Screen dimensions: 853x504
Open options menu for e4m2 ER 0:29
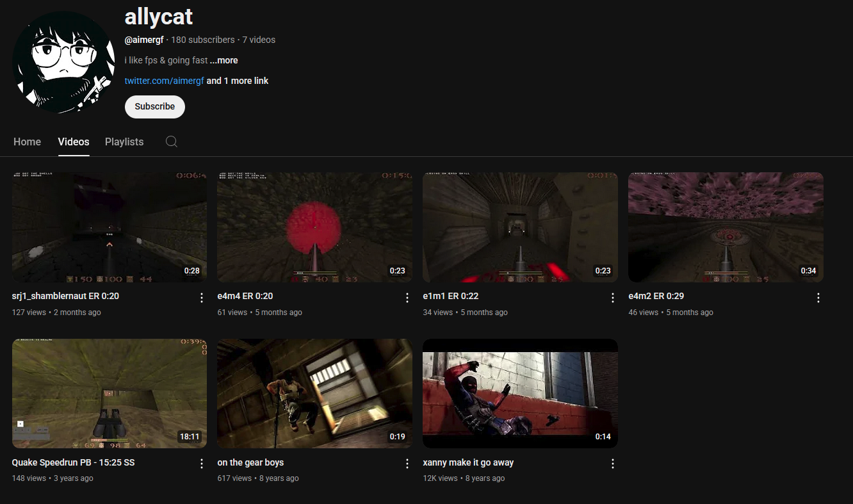(x=818, y=298)
